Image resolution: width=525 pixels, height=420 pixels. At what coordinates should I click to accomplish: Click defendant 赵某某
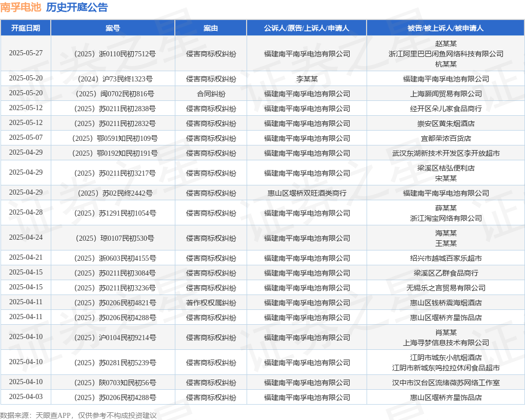point(446,44)
